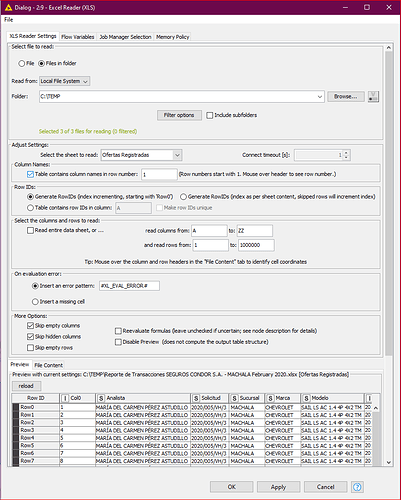Click the flow variable icon next to Browse
The image size is (401, 500).
tap(373, 97)
